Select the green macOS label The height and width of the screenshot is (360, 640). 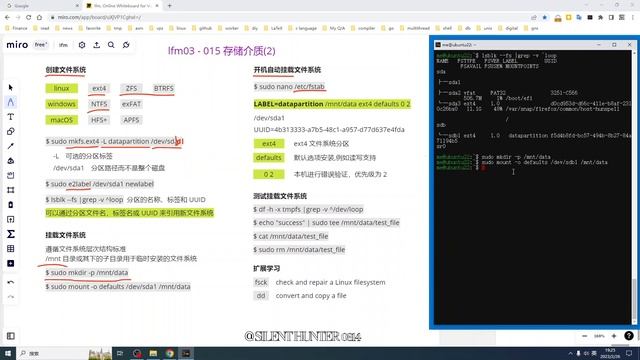pyautogui.click(x=61, y=120)
